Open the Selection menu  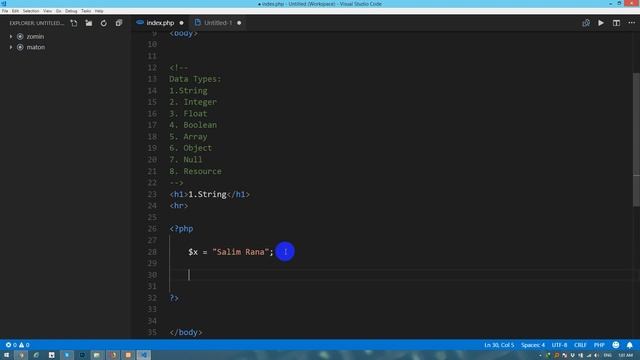pos(31,11)
